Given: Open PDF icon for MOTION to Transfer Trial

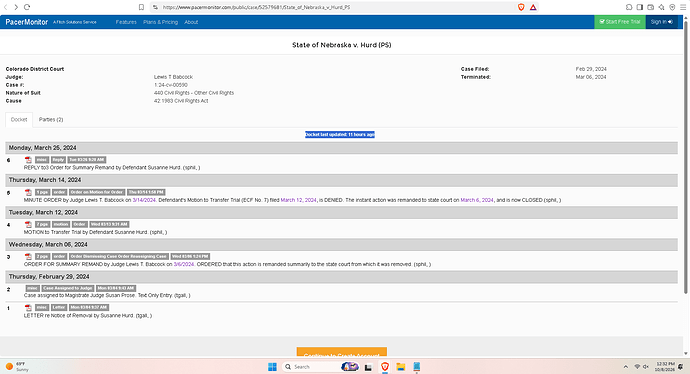Looking at the screenshot, I should click(28, 224).
